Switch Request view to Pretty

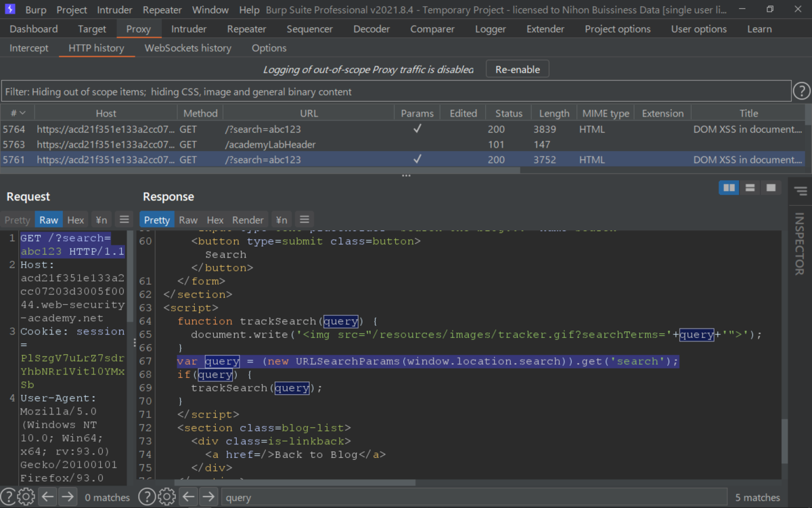click(x=18, y=219)
